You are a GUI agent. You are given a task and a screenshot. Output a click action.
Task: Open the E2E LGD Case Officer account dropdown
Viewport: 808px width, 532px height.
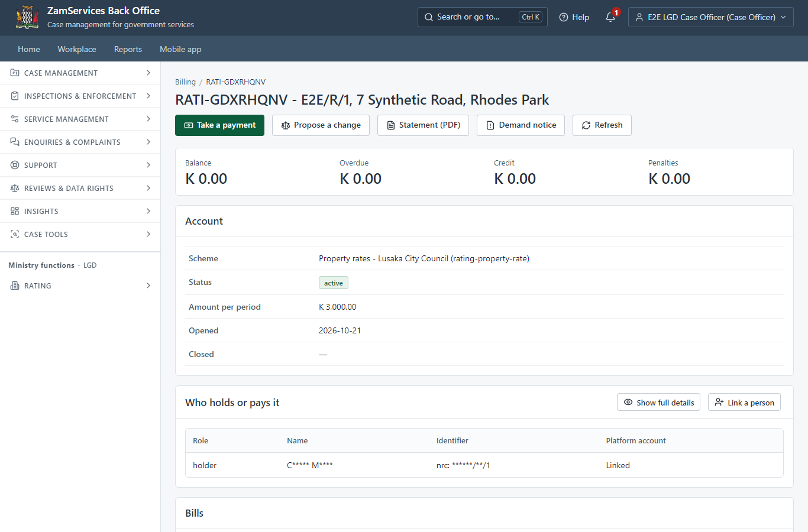pyautogui.click(x=711, y=17)
